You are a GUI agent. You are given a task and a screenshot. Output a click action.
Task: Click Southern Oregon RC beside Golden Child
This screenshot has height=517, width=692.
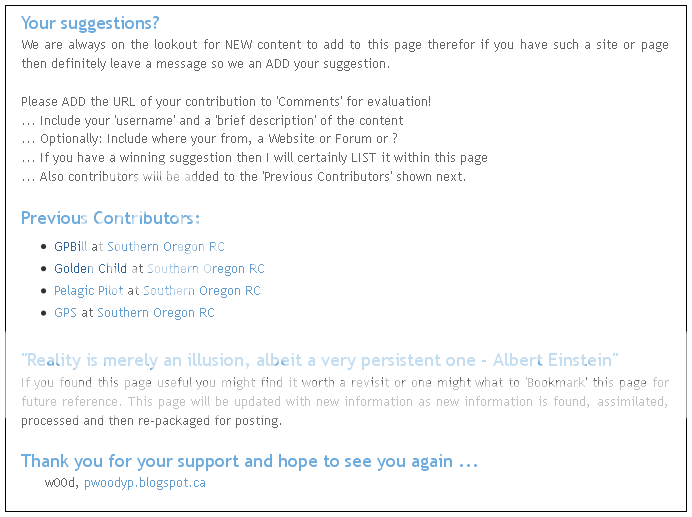click(x=205, y=269)
